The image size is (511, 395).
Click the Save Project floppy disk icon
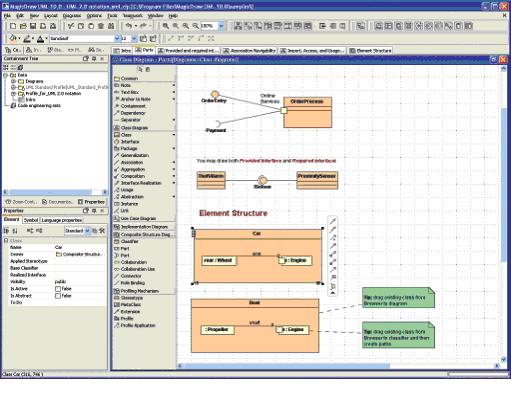[33, 26]
